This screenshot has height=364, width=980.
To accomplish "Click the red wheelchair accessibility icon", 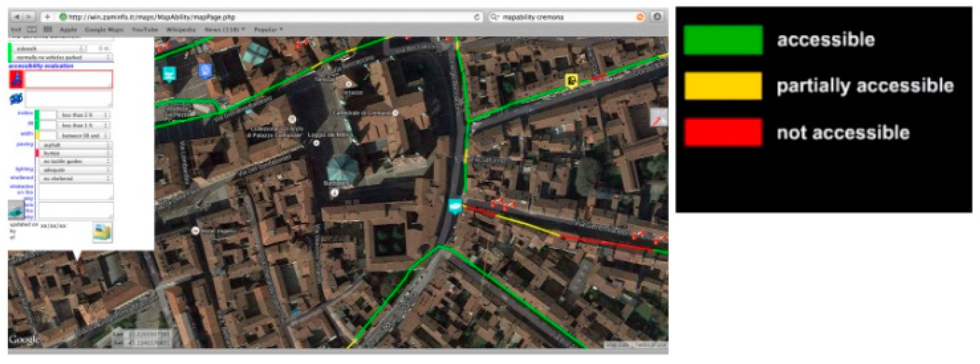I will coord(16,79).
